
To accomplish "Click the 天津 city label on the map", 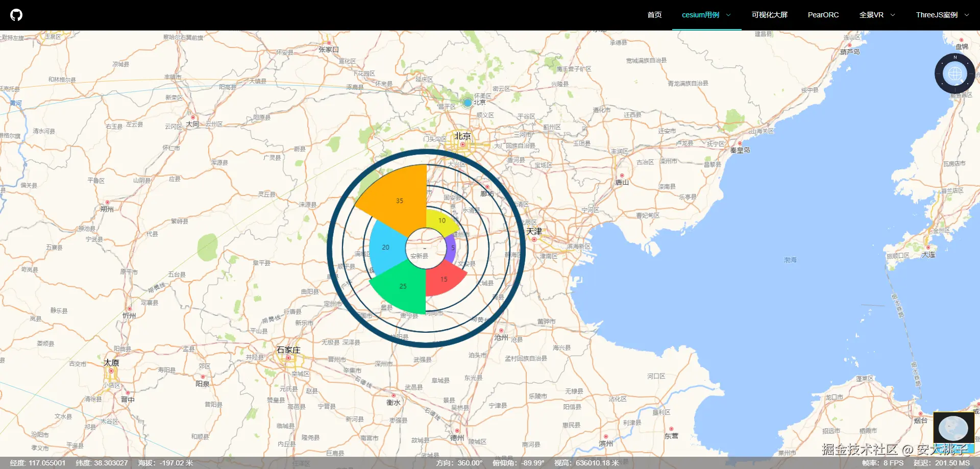I will [534, 231].
